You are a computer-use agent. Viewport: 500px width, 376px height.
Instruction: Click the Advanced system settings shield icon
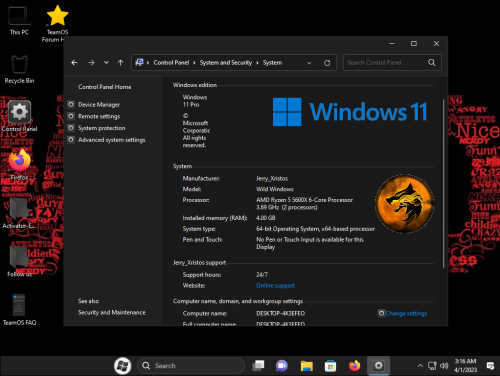click(71, 140)
